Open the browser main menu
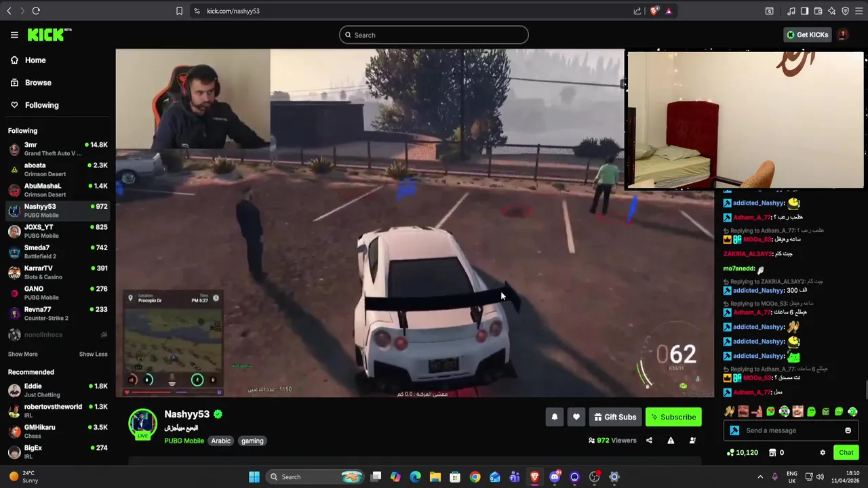The width and height of the screenshot is (868, 488). pos(859,11)
